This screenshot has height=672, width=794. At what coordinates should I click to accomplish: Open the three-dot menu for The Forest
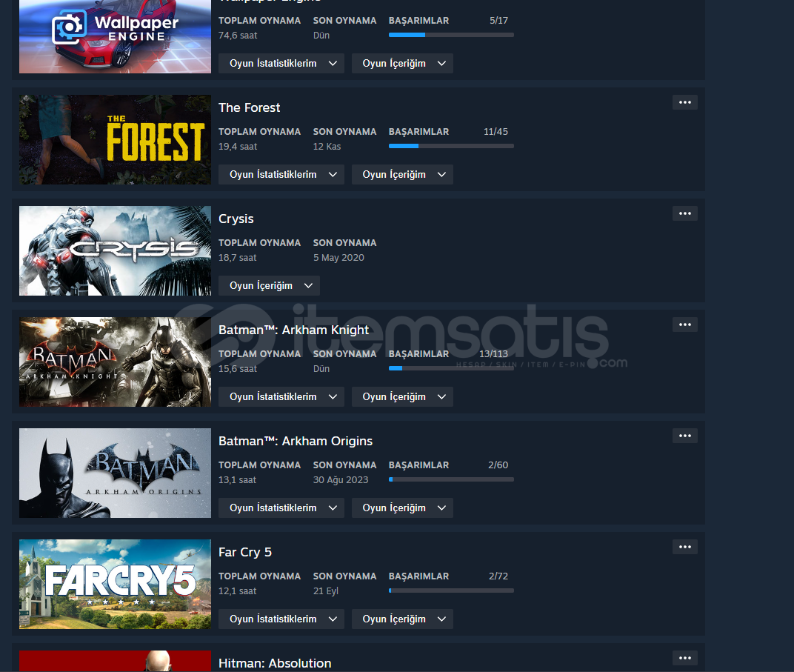click(684, 102)
